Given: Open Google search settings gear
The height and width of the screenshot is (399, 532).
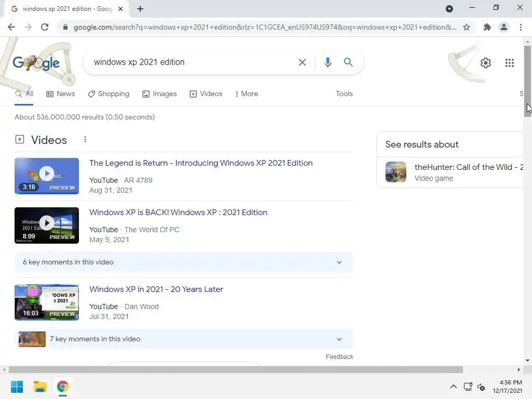Looking at the screenshot, I should pos(486,63).
